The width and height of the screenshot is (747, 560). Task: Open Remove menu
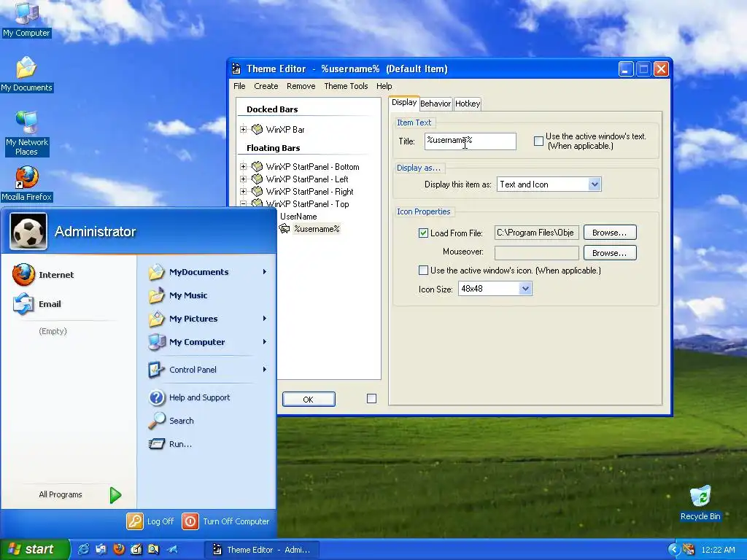301,86
